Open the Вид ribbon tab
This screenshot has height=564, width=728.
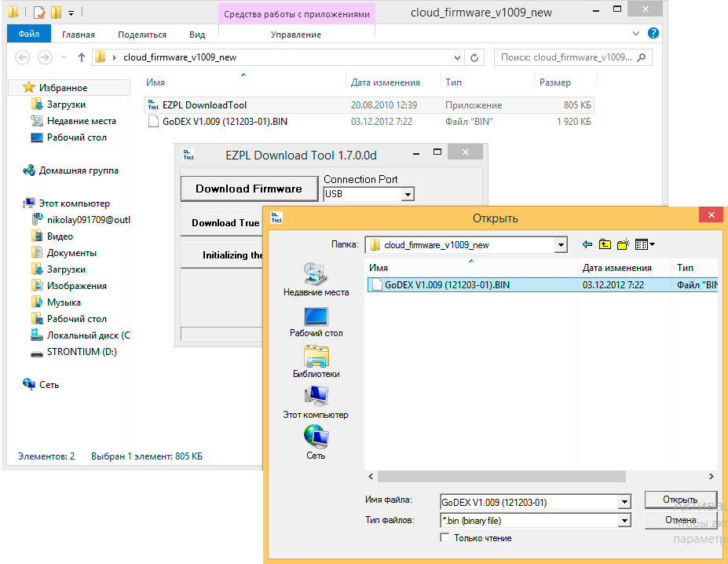coord(197,35)
